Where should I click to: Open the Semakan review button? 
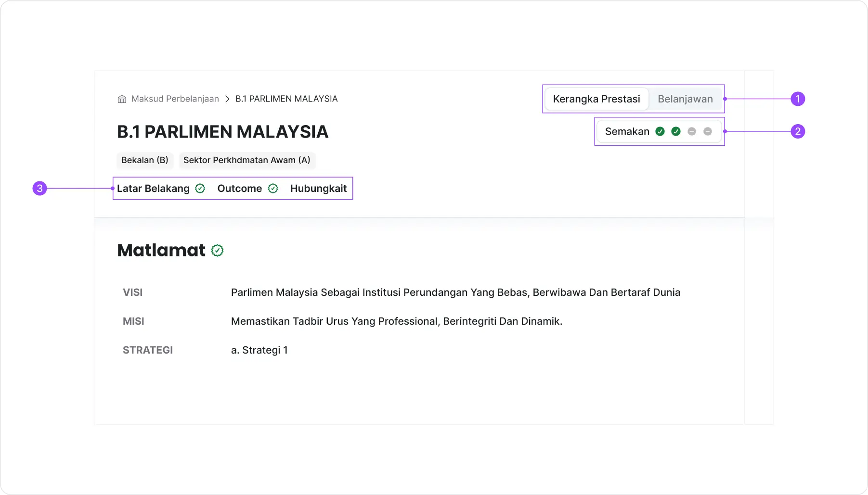(627, 131)
